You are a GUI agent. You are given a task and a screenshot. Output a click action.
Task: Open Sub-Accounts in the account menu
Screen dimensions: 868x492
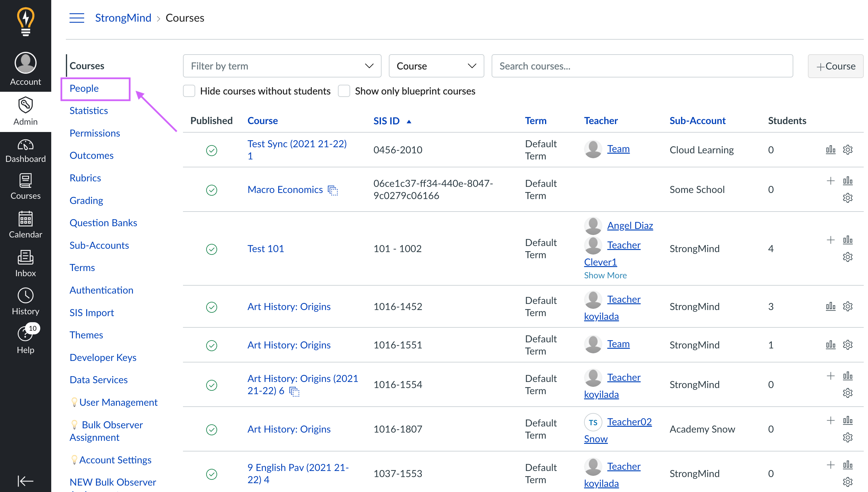[99, 245]
